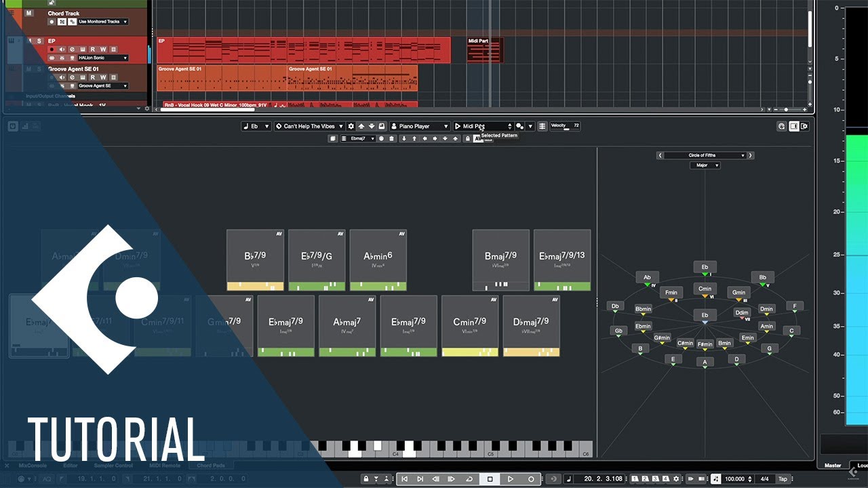Screen dimensions: 868x488
Task: Jump to marker 1 in transport
Action: coord(635,479)
